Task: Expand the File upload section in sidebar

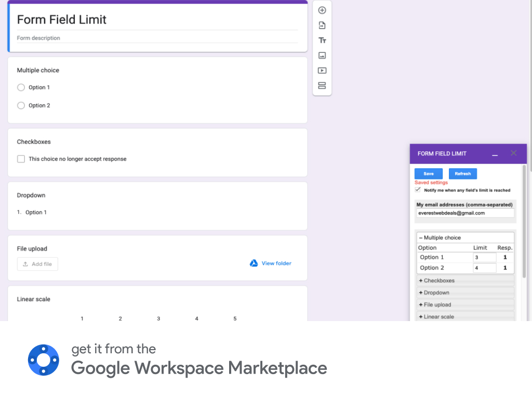Action: coord(435,304)
